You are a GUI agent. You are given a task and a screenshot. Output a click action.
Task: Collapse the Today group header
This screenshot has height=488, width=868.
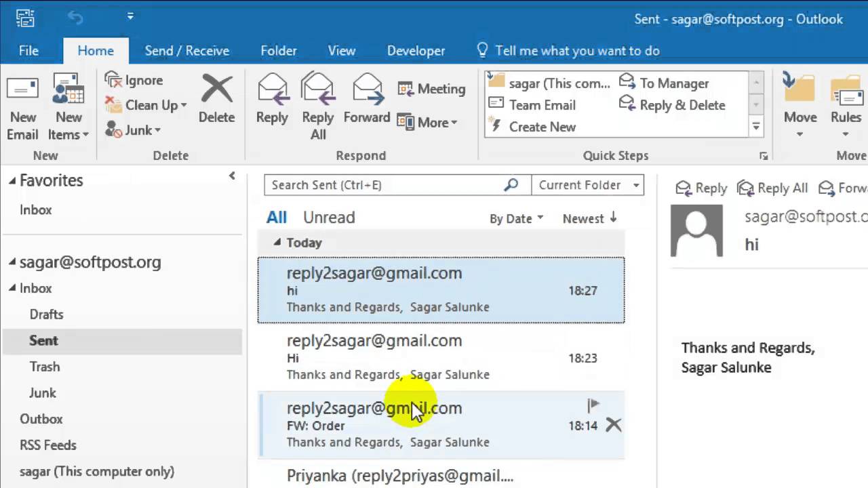[277, 242]
